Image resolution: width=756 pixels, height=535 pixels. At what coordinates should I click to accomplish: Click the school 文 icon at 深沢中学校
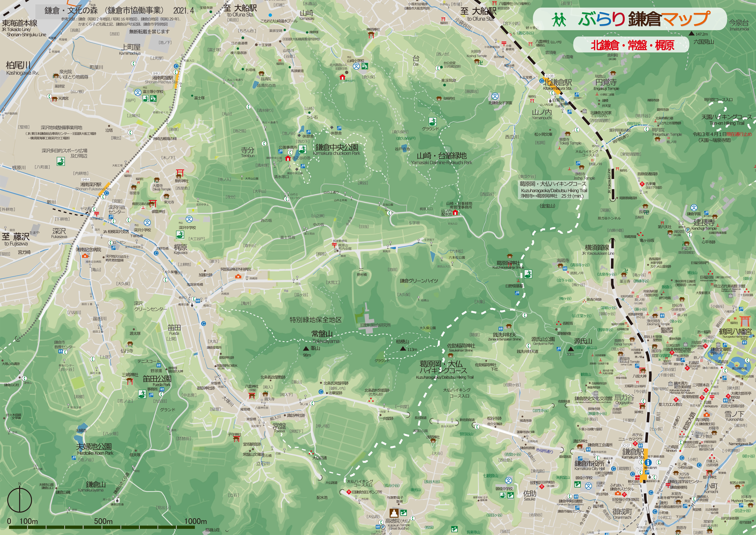tap(189, 219)
